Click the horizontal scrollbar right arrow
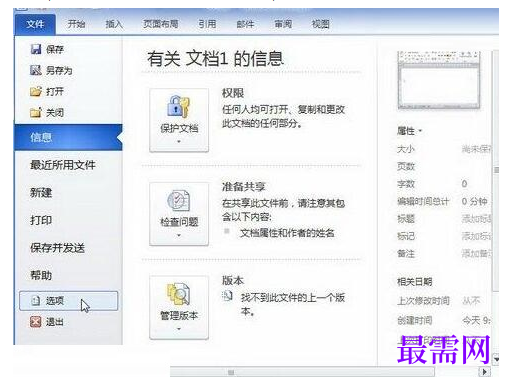 tap(484, 372)
